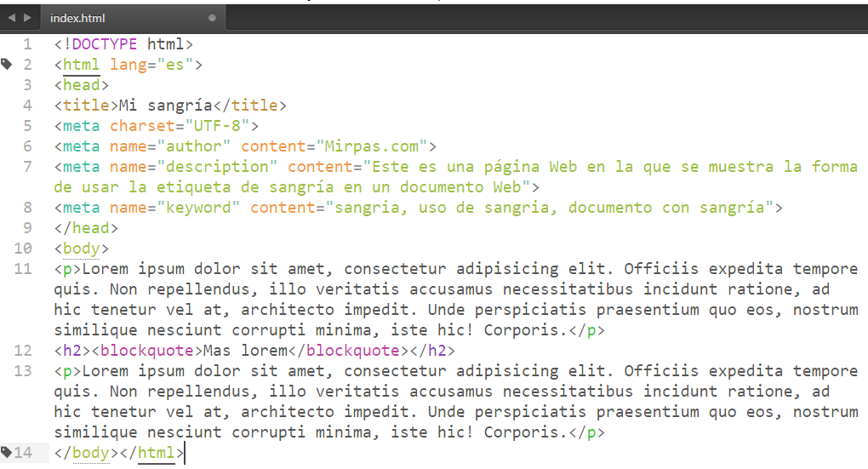Viewport: 868px width, 469px height.
Task: Click the opening head tag on line 3
Action: tap(82, 85)
